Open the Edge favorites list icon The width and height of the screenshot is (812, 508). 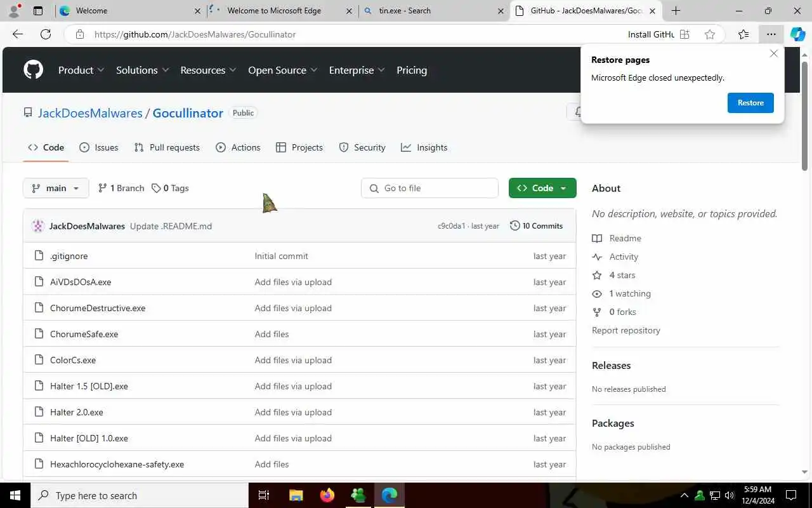(743, 34)
